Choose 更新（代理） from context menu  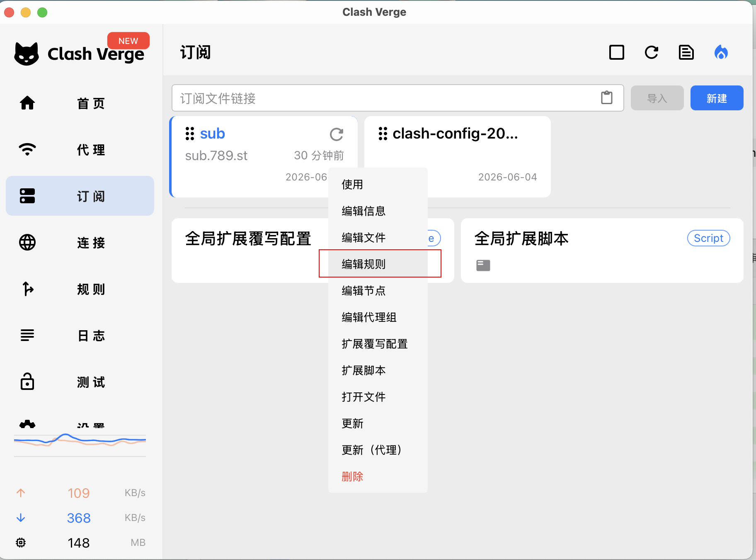point(378,450)
